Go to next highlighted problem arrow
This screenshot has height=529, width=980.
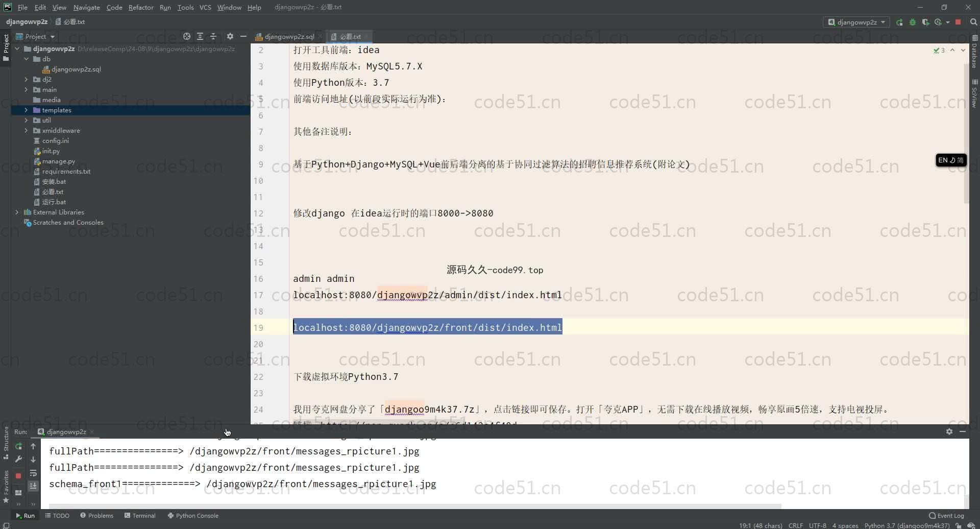[x=963, y=50]
